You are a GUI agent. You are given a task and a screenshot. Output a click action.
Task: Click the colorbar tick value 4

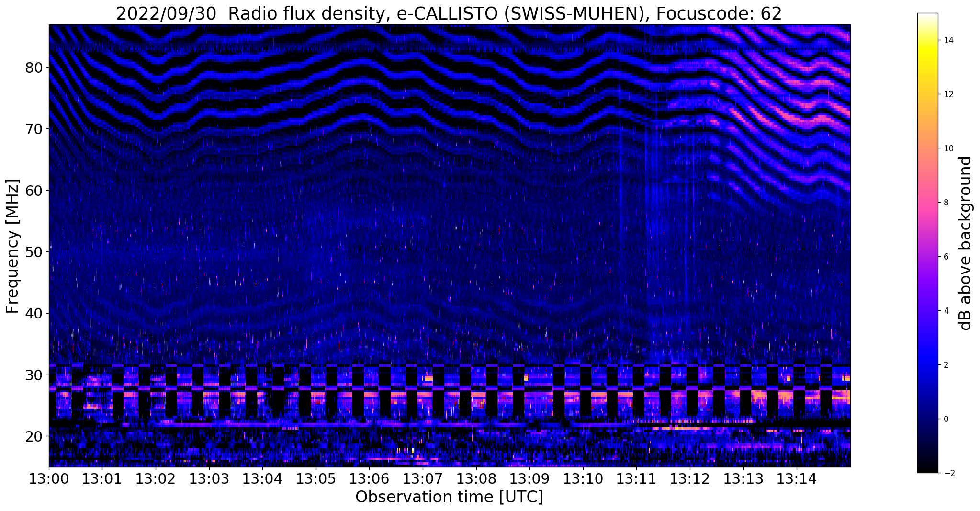pos(946,311)
